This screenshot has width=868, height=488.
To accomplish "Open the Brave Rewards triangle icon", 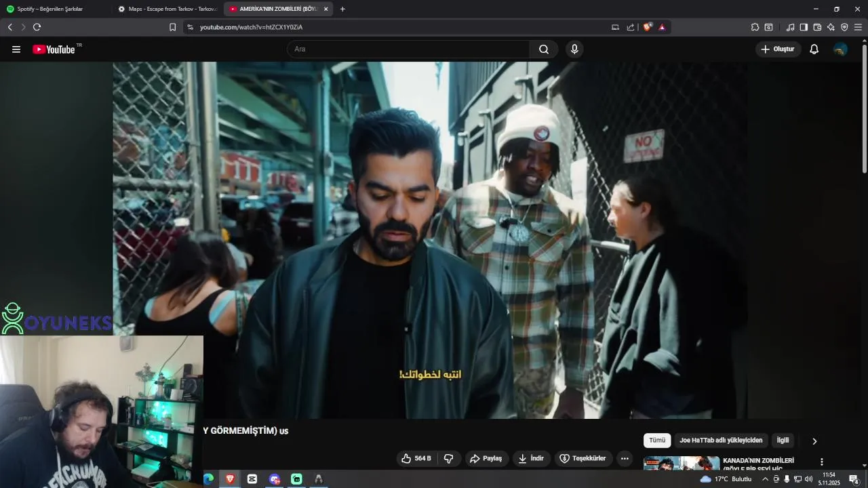I will click(662, 27).
